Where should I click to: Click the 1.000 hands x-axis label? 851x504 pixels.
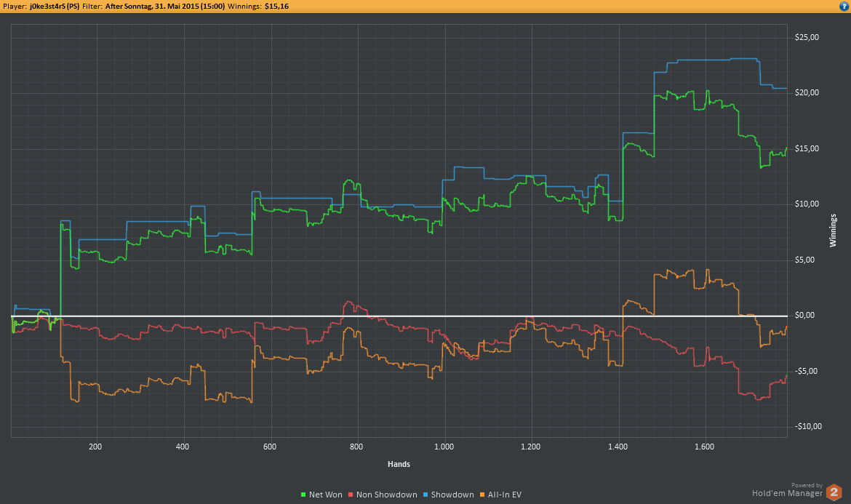coord(444,447)
